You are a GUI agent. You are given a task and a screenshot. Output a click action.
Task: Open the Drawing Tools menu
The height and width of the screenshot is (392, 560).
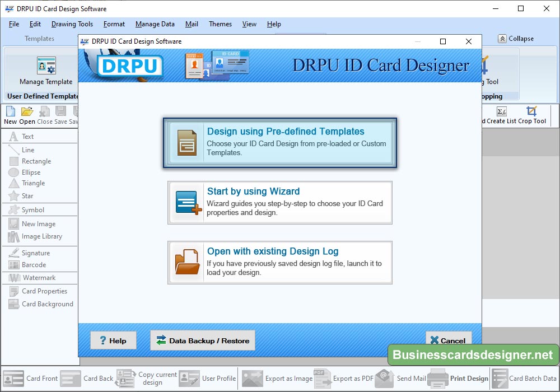pyautogui.click(x=72, y=24)
